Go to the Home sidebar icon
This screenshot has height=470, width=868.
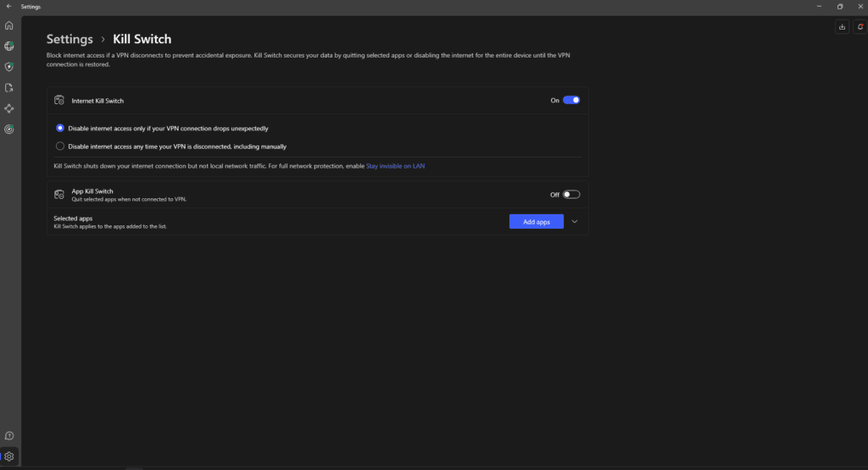[9, 25]
